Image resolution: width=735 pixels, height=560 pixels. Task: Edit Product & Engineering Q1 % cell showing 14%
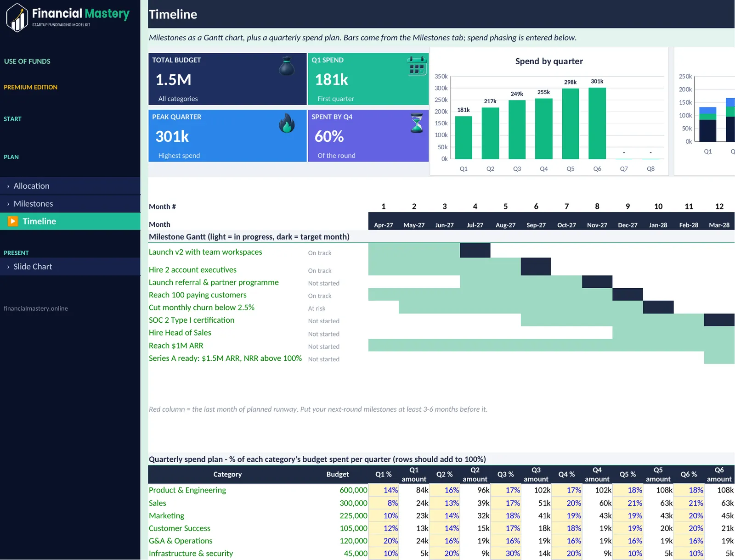(384, 490)
